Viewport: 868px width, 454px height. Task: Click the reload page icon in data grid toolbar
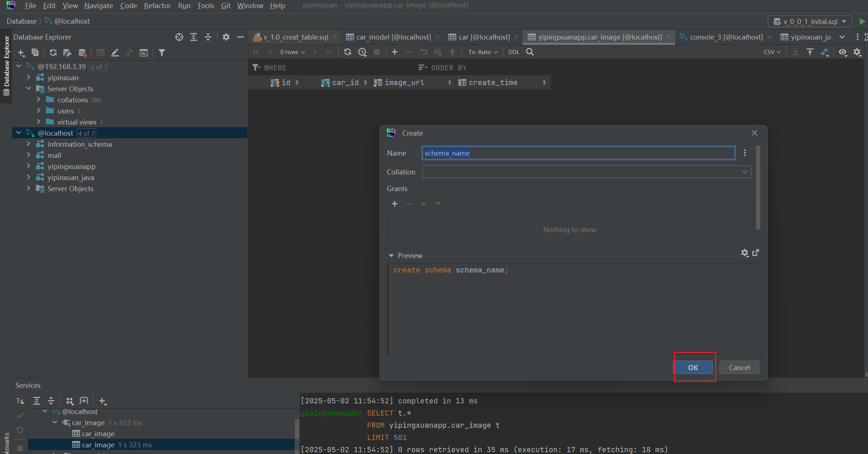point(347,52)
